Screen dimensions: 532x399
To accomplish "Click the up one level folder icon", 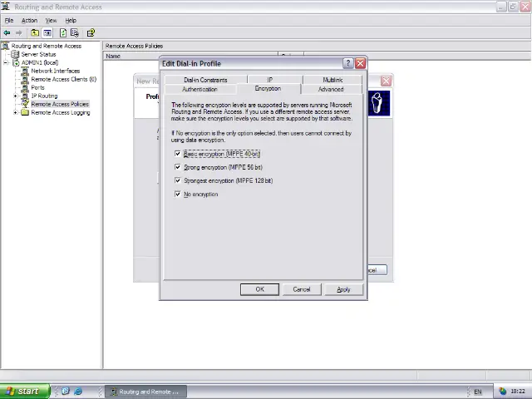I will click(x=35, y=33).
